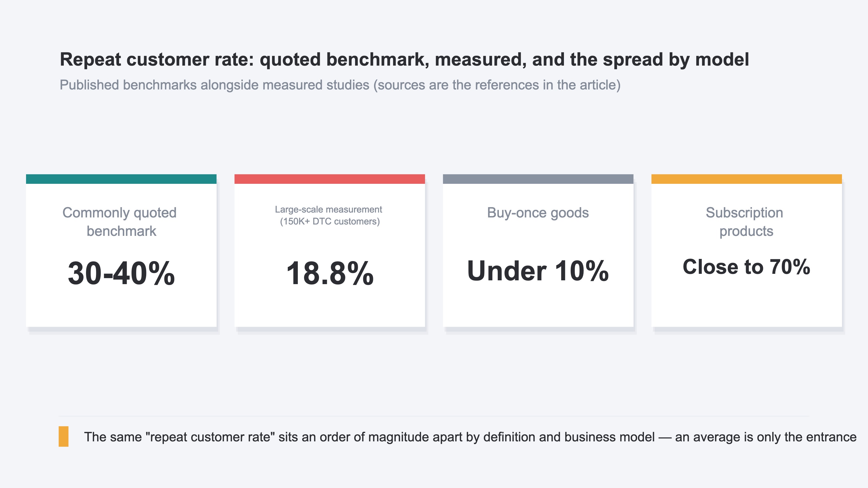The image size is (868, 488).
Task: Select the 18.8% figure
Action: pos(330,273)
